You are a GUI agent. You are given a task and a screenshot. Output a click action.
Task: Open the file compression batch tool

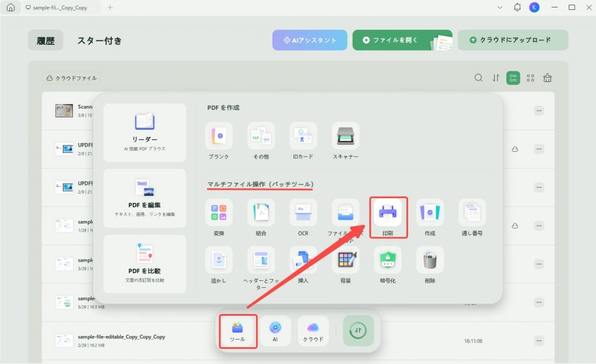[345, 213]
